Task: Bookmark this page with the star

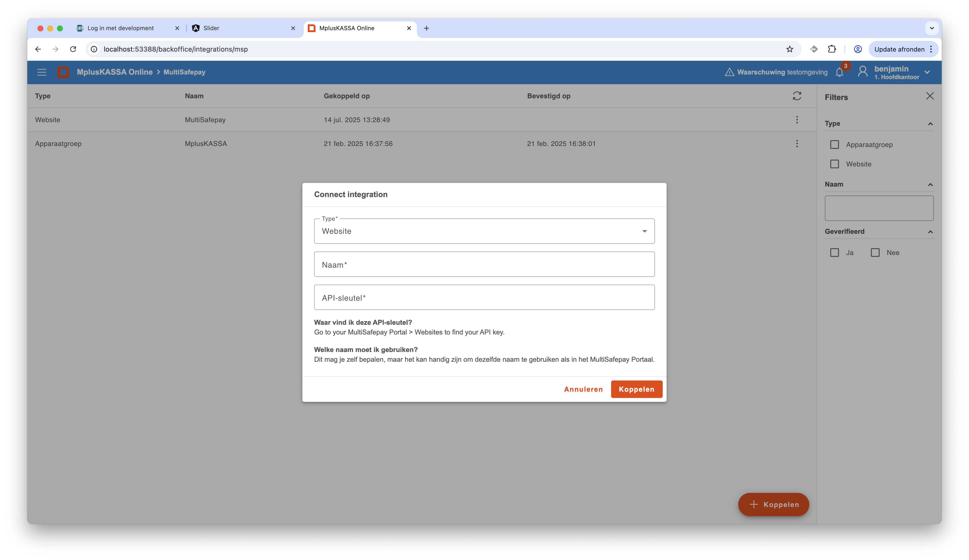Action: (789, 49)
